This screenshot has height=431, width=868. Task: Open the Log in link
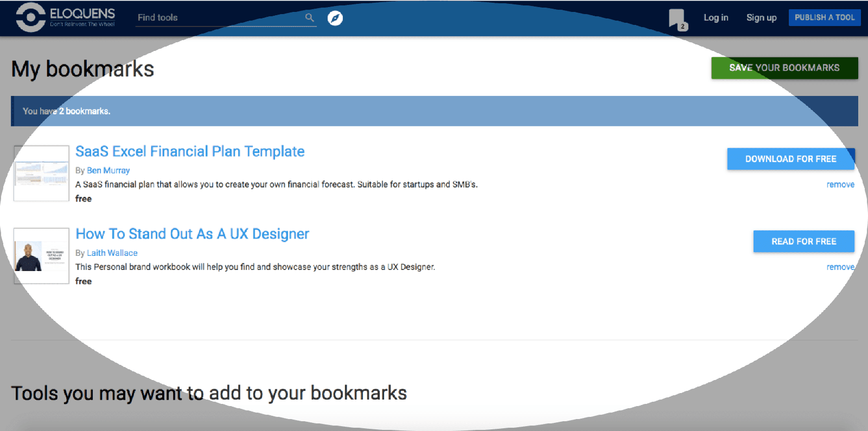tap(716, 17)
